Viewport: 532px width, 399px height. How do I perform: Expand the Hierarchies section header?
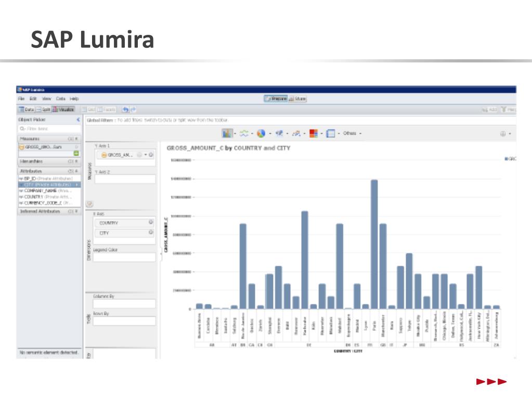pos(49,161)
